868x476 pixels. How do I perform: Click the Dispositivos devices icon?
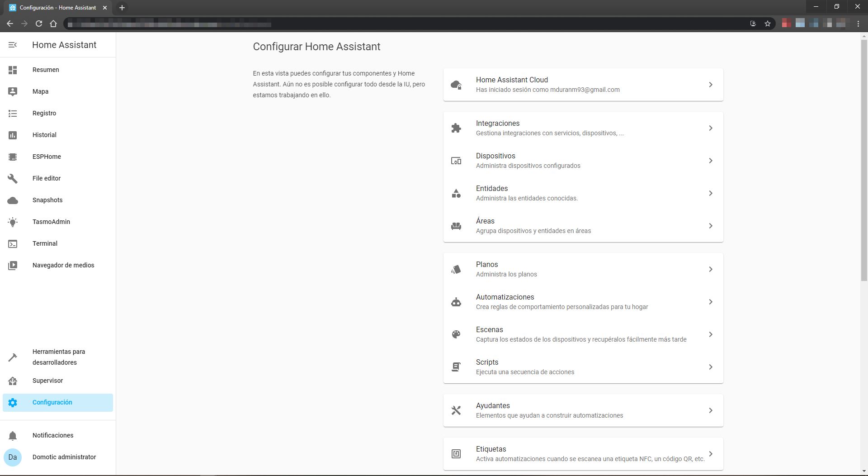click(456, 161)
